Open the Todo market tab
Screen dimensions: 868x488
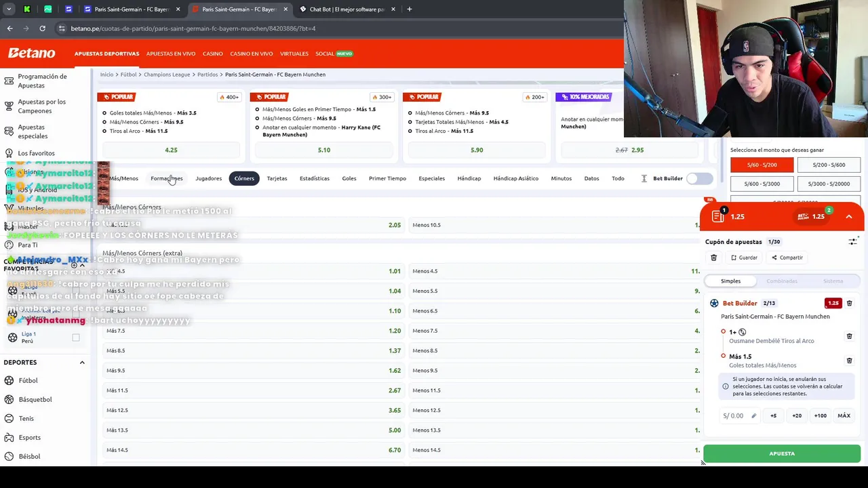[618, 178]
